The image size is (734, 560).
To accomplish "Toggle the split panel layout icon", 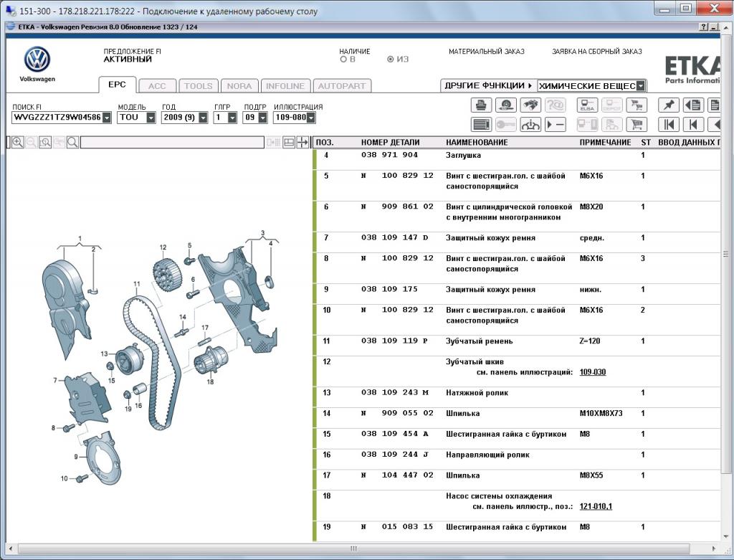I will pyautogui.click(x=289, y=143).
